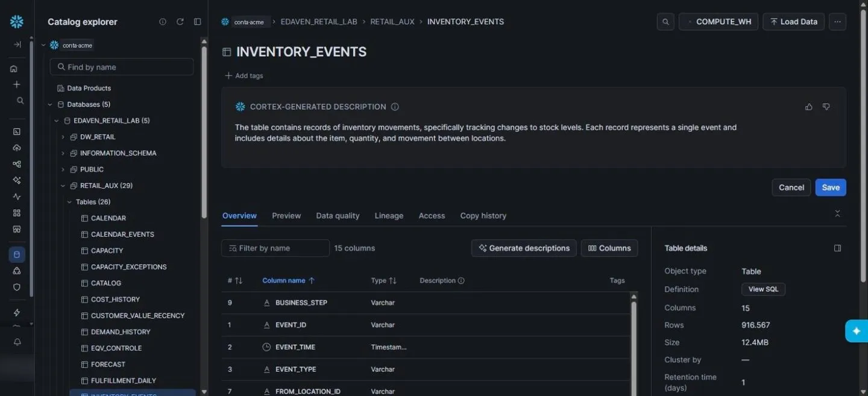
Task: Sort columns by number header
Action: [235, 281]
